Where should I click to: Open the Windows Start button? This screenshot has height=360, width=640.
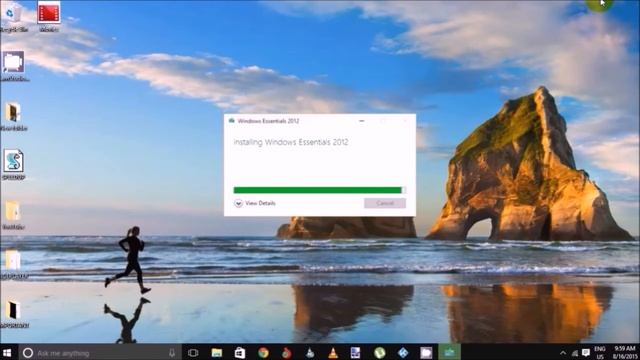pyautogui.click(x=7, y=353)
